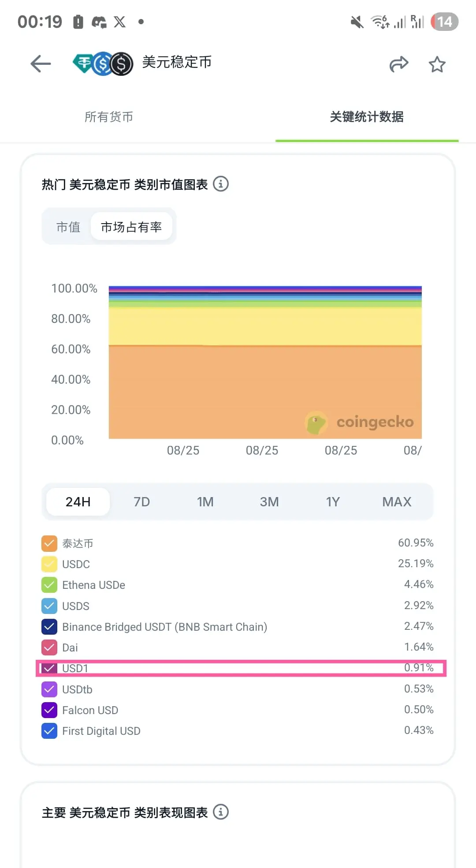Select the 7D time range

click(x=141, y=501)
